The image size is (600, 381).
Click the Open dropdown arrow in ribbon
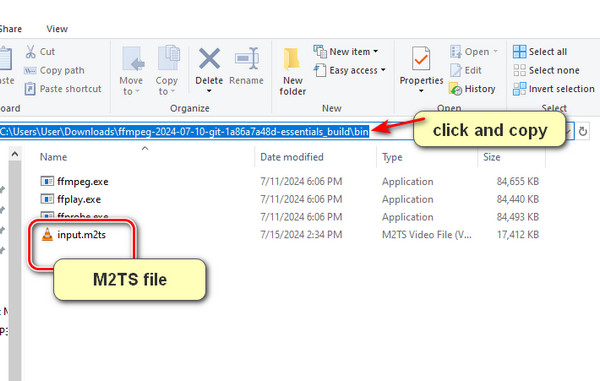pyautogui.click(x=496, y=51)
